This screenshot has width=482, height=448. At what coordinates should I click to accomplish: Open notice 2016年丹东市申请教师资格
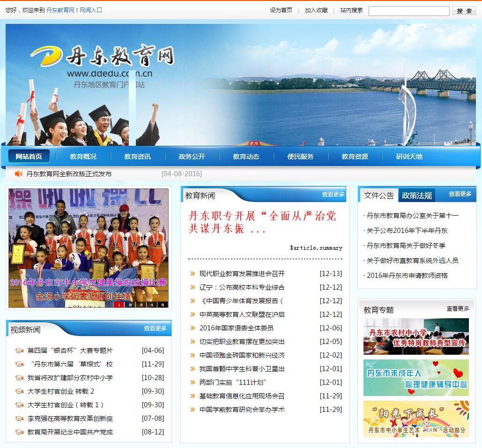408,276
